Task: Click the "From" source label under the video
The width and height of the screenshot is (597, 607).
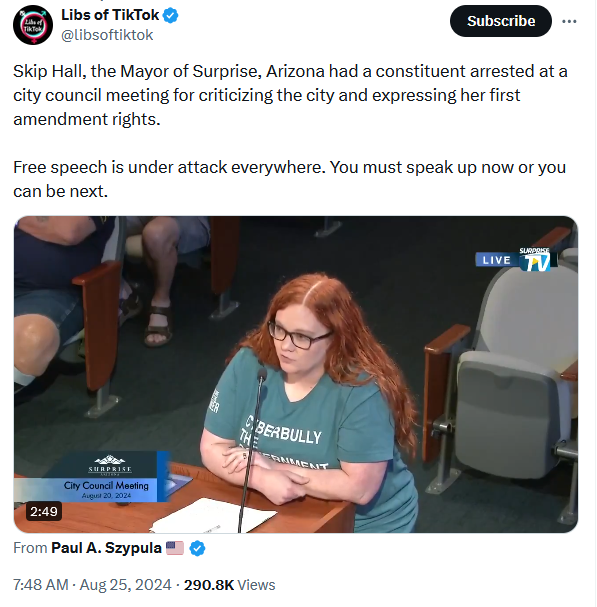Action: [x=30, y=548]
